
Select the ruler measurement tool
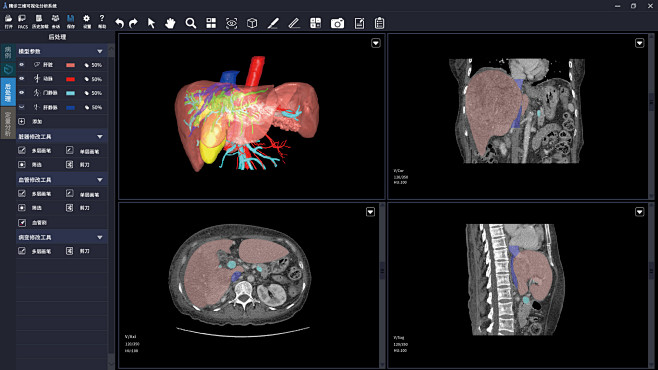click(294, 23)
